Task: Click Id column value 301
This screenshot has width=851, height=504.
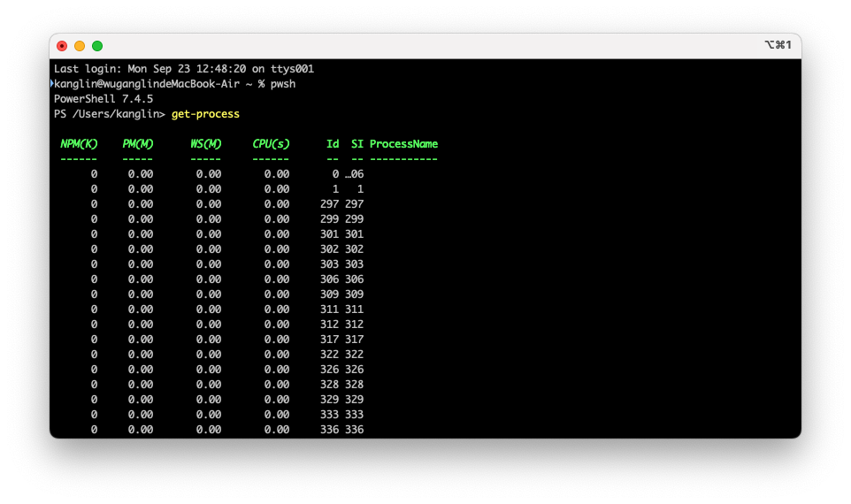Action: pos(329,234)
